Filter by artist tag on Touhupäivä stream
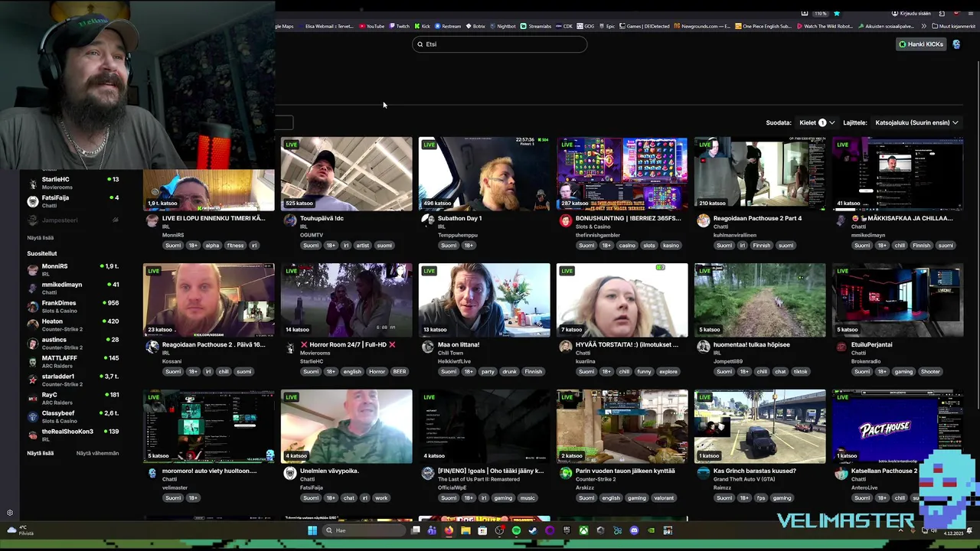 (362, 246)
